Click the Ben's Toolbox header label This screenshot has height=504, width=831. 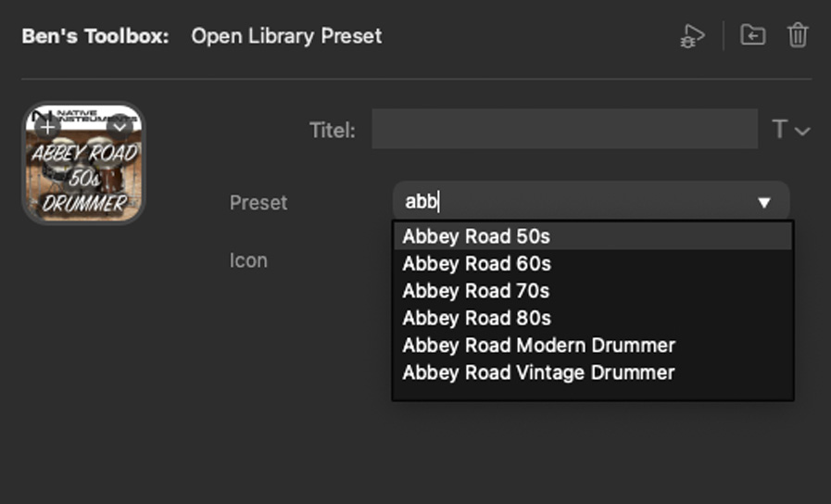95,37
